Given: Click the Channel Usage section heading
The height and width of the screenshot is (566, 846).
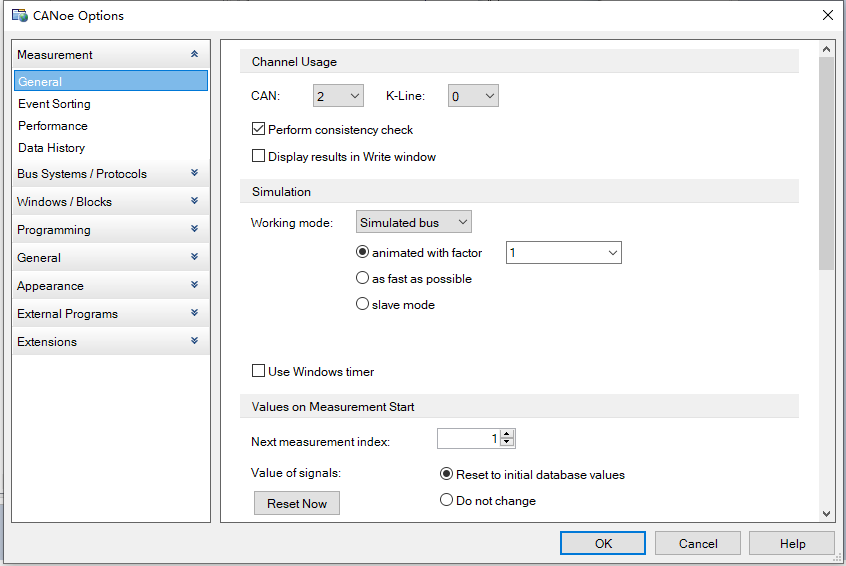Looking at the screenshot, I should tap(294, 62).
